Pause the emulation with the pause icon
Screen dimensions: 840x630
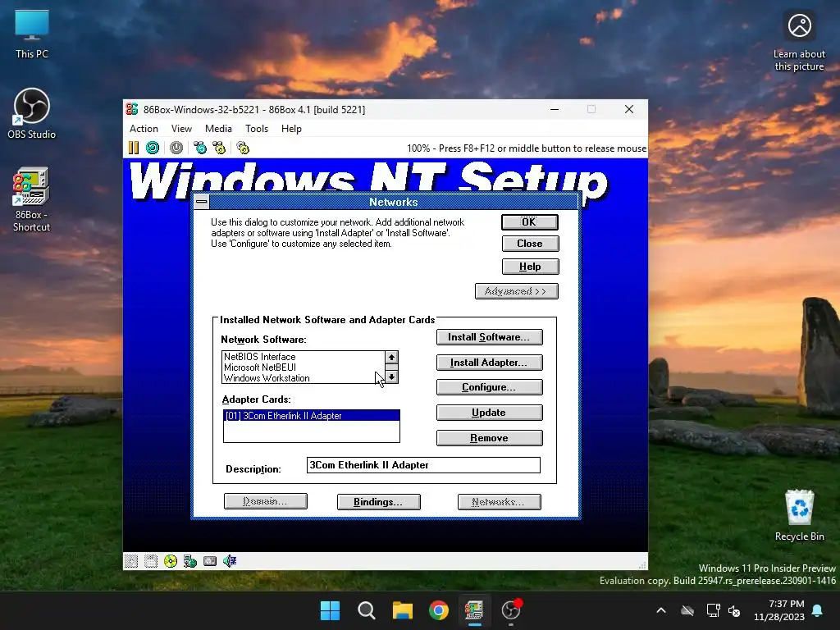pos(134,148)
